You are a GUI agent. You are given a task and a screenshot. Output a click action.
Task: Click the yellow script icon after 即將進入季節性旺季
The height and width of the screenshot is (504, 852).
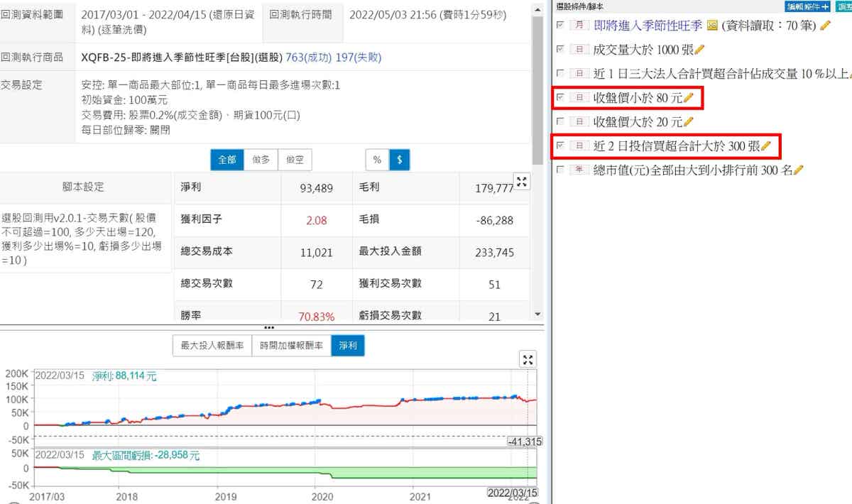711,26
